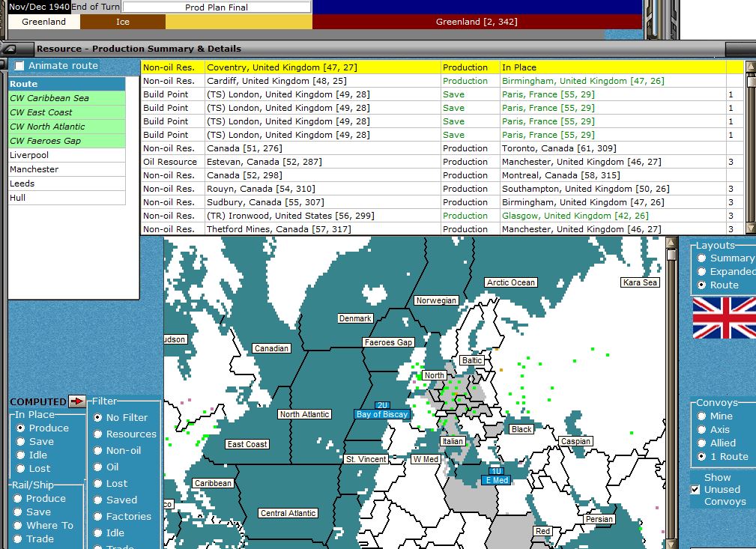Select Manchester in the Route list

(67, 169)
